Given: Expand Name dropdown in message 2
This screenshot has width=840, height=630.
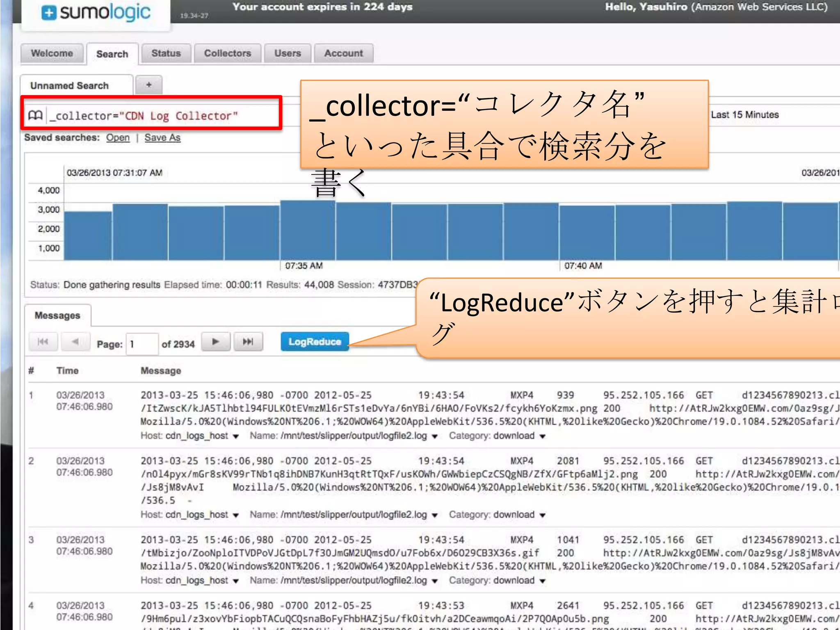Looking at the screenshot, I should pos(435,515).
